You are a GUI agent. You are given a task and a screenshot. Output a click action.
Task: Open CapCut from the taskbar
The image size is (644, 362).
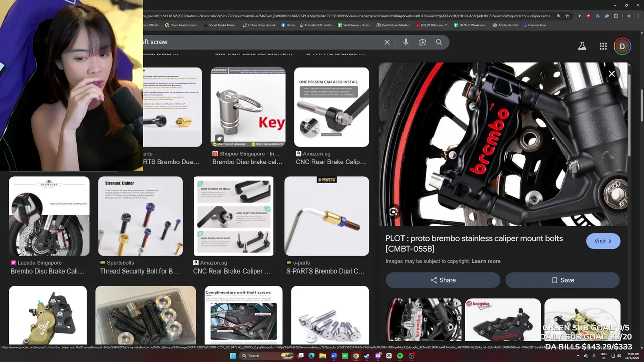(x=389, y=356)
